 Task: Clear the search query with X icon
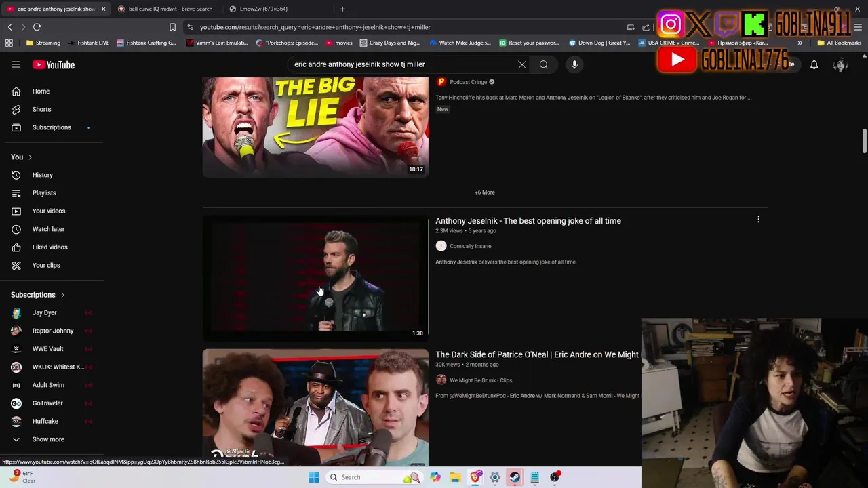(522, 64)
